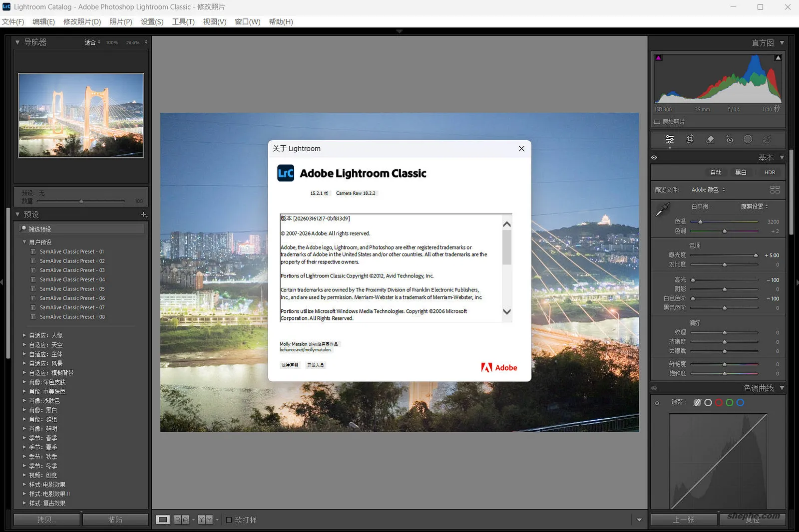Toggle the Basic panel visibility eye
Image resolution: width=799 pixels, height=532 pixels.
[x=654, y=157]
